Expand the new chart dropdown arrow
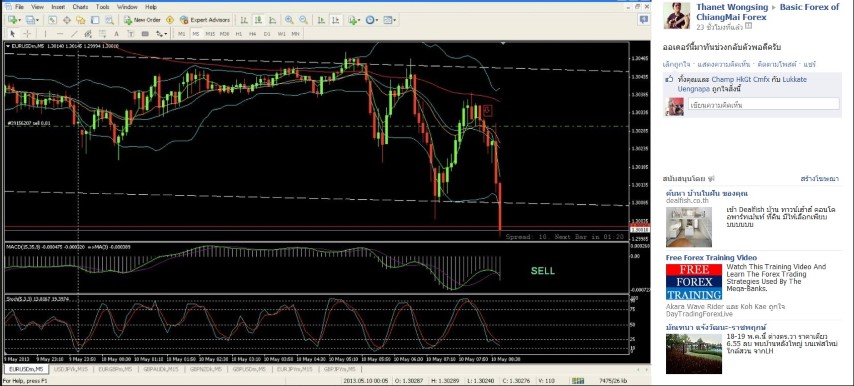The width and height of the screenshot is (854, 386). (x=20, y=20)
